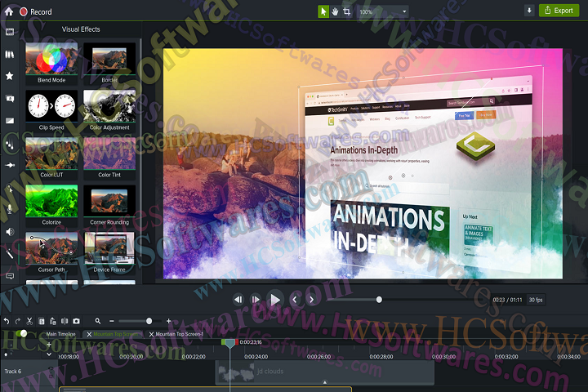Screen dimensions: 588x392
Task: Expand the track options chevron
Action: (49, 354)
